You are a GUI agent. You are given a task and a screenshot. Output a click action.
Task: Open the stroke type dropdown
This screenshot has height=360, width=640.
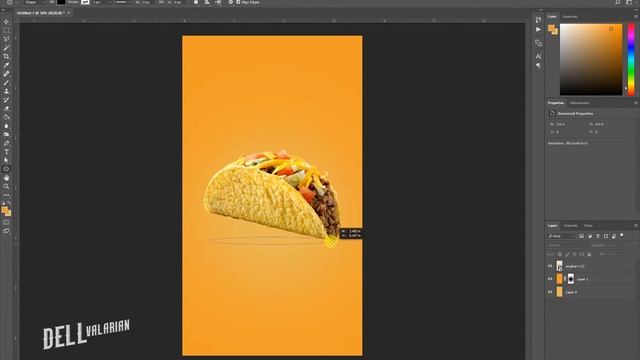(121, 2)
